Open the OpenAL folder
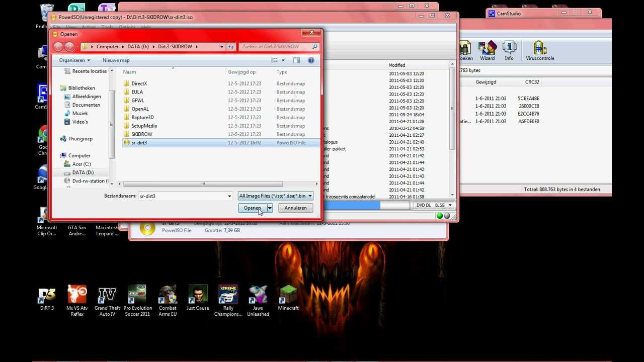Screen dimensions: 644x362 (140, 109)
